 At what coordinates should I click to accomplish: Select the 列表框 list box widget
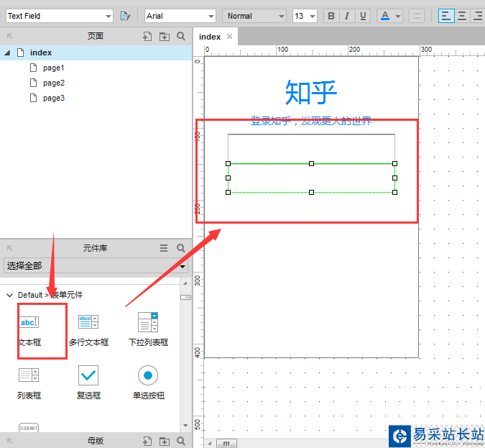click(x=29, y=383)
